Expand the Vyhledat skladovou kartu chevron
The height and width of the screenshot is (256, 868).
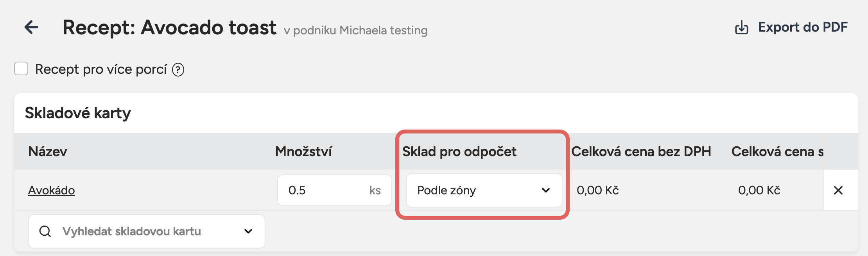248,231
